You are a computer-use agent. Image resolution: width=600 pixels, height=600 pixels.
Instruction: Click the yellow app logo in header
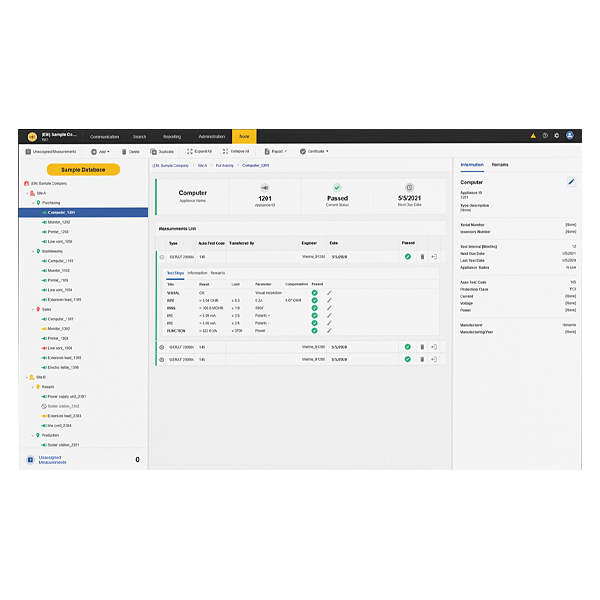tap(32, 137)
